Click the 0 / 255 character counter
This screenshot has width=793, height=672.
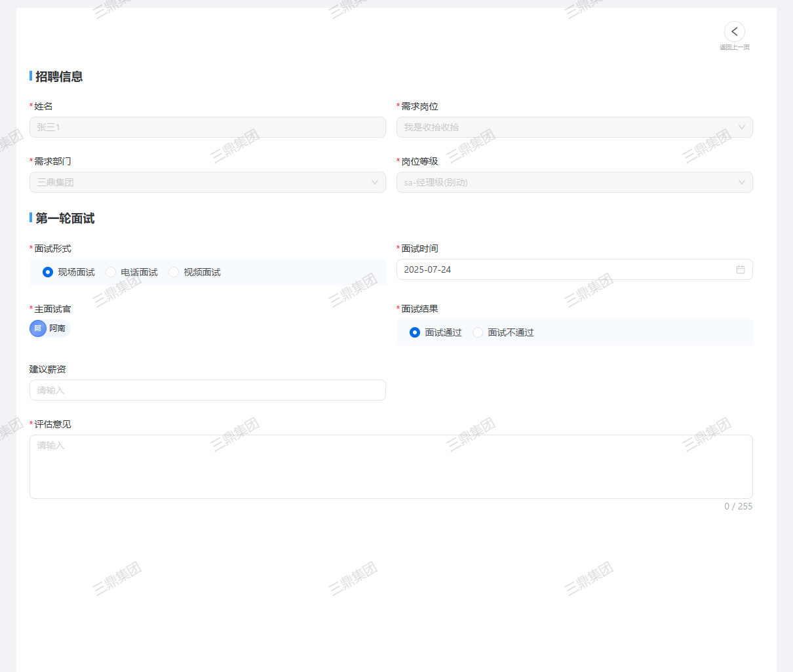click(738, 506)
